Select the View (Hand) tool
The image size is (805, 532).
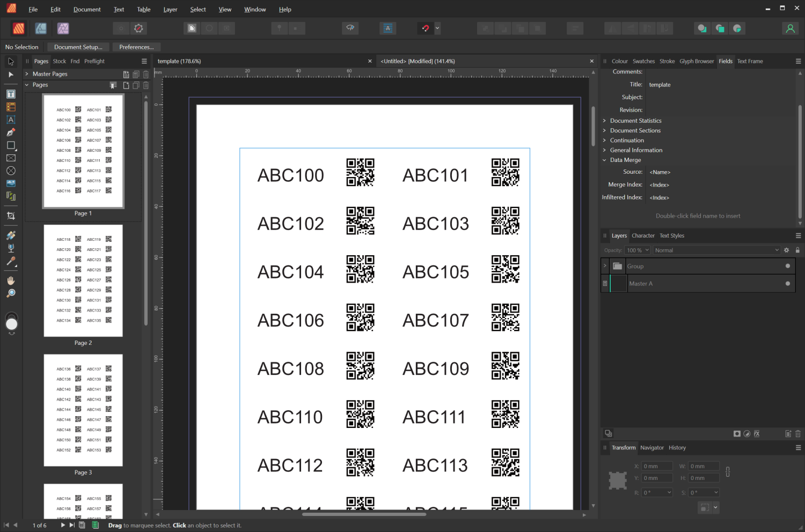coord(11,280)
